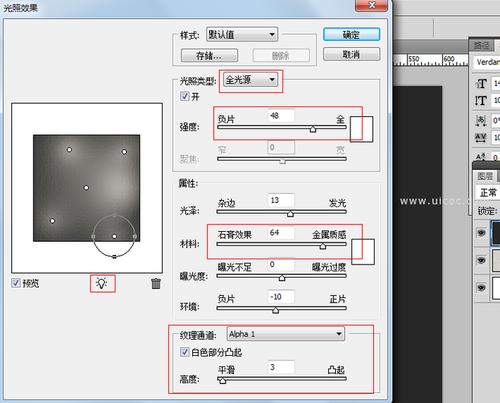Click the bottom handle of the light circle

114,257
